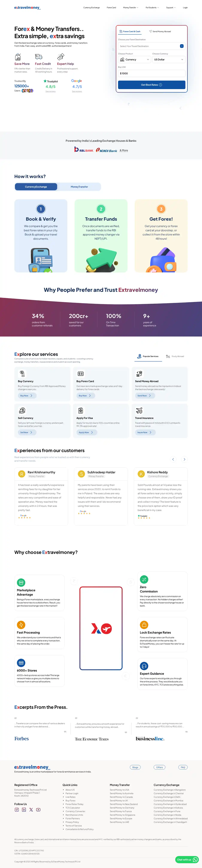Click the blue plus icon in destination field

(x=182, y=46)
